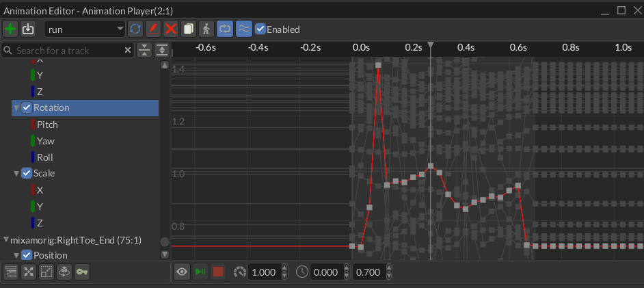
Task: Click the track list scroll up arrow
Action: pos(165,65)
